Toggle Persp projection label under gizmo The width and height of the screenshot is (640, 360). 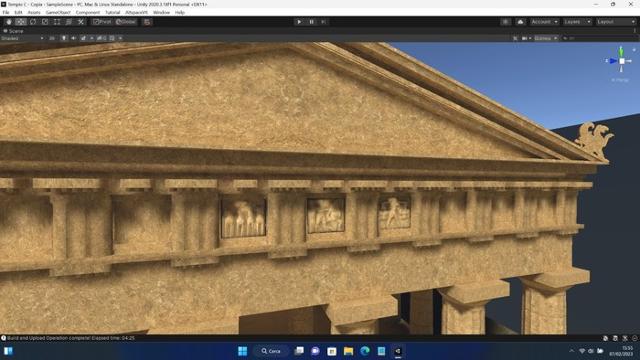pyautogui.click(x=620, y=80)
